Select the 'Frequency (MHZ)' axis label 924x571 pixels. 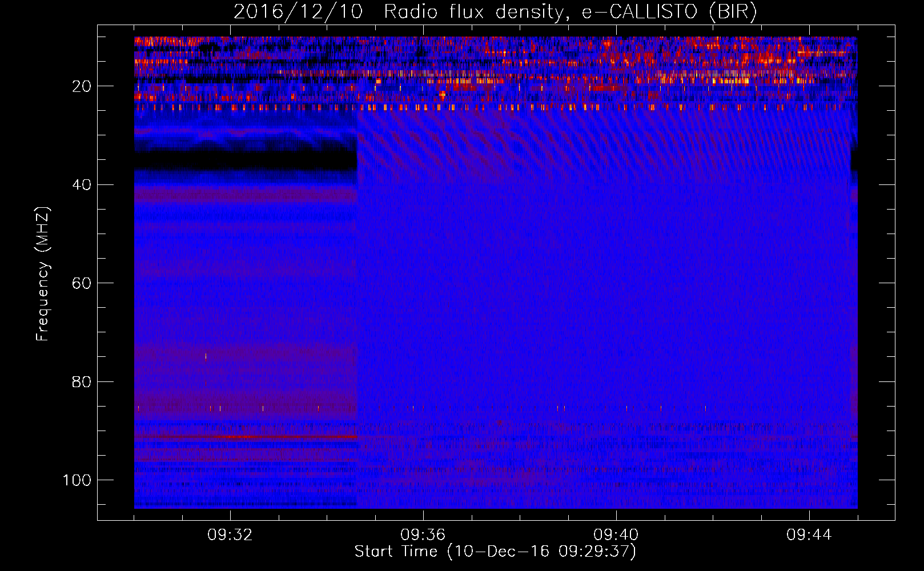click(x=43, y=274)
